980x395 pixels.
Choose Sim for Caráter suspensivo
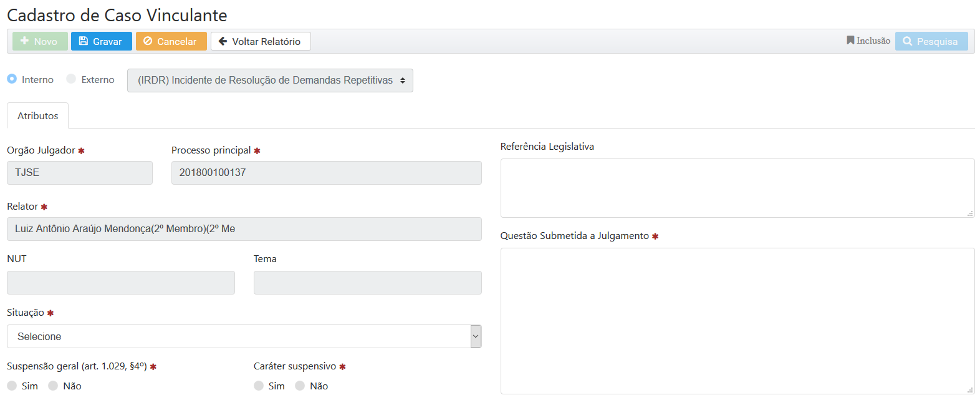(259, 386)
